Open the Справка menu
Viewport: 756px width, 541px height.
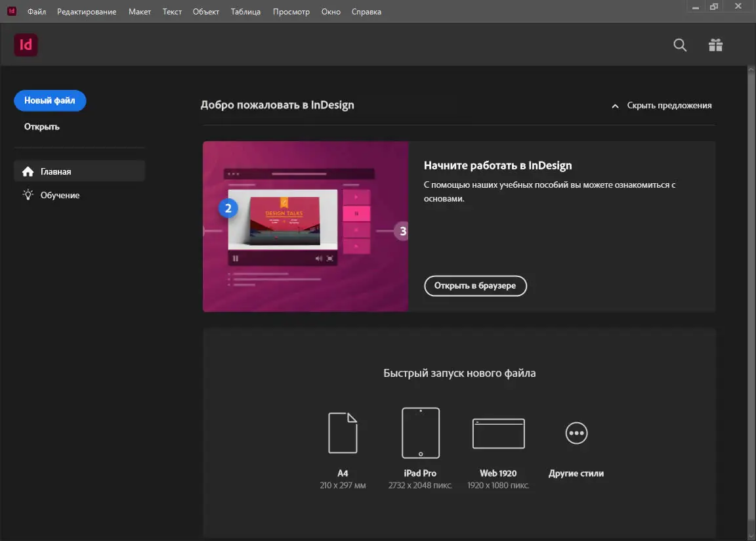pos(366,12)
